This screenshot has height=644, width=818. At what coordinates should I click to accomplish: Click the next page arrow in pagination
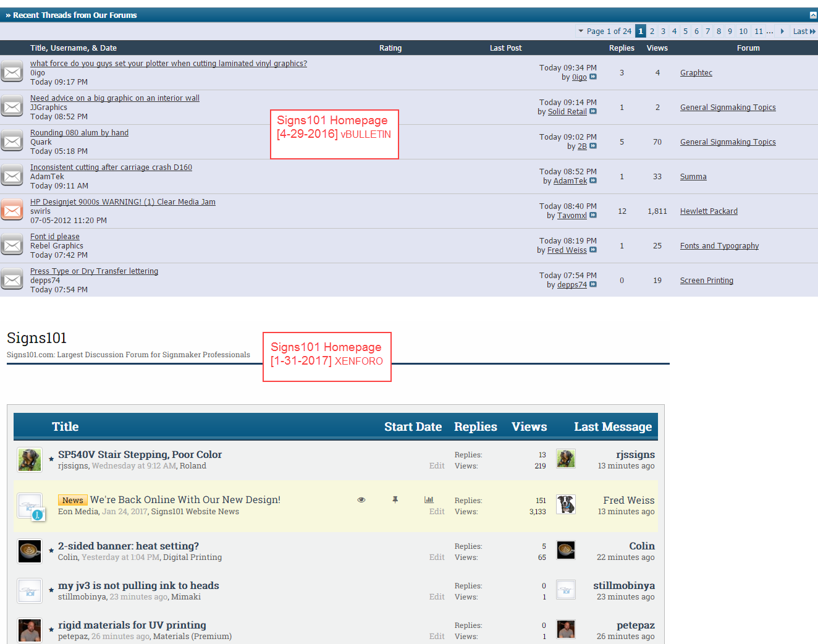pyautogui.click(x=782, y=31)
